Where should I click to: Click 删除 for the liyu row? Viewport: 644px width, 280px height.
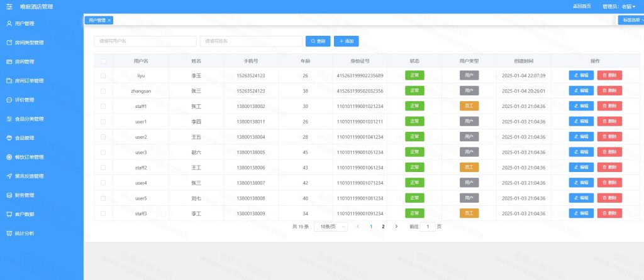click(x=609, y=75)
